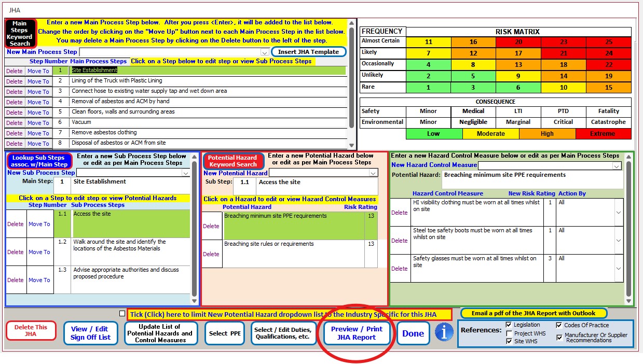The image size is (643, 364).
Task: Click the Delete This JHA button
Action: pyautogui.click(x=31, y=331)
